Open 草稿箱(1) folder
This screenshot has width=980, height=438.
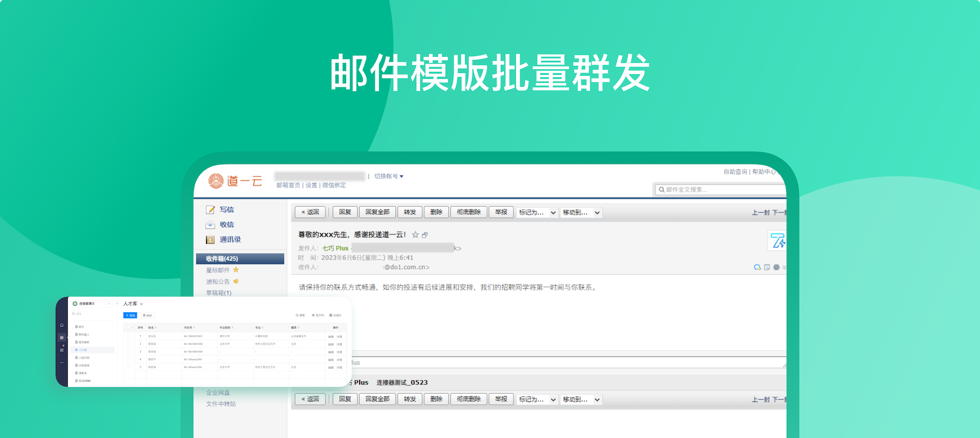coord(218,293)
